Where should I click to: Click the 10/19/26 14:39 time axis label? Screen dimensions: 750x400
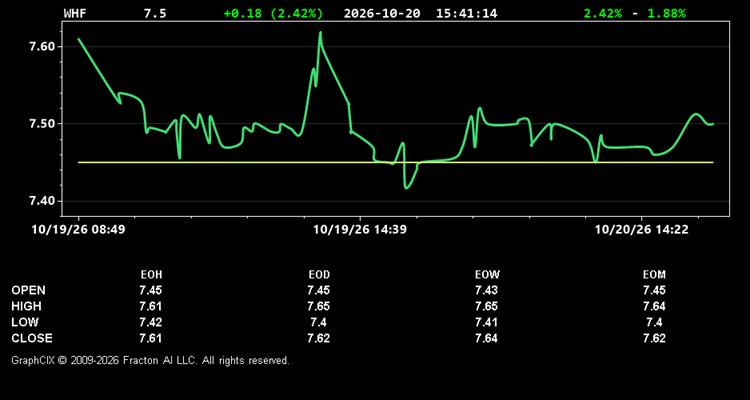[360, 230]
